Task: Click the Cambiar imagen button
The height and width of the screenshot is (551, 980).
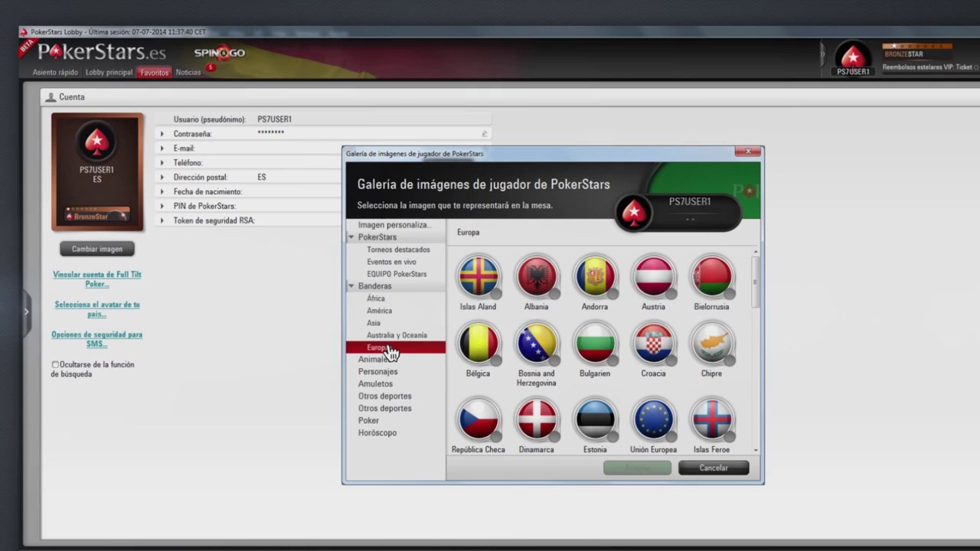Action: 97,249
